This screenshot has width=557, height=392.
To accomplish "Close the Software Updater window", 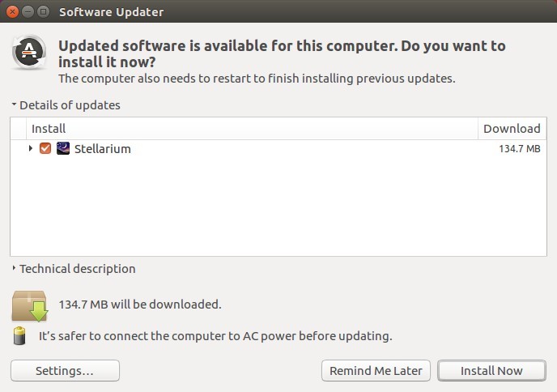I will 12,11.
